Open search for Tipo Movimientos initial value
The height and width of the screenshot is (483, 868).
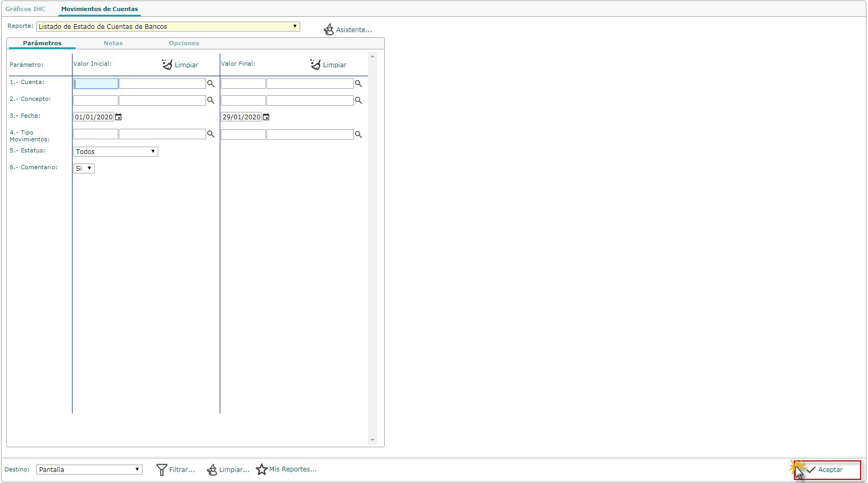211,135
